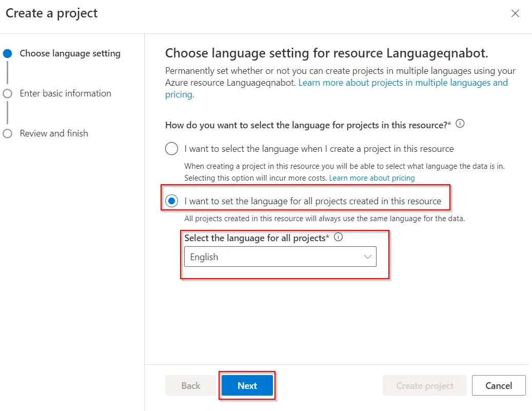This screenshot has width=532, height=411.
Task: Click Choose language setting step indicator circle
Action: click(x=7, y=53)
